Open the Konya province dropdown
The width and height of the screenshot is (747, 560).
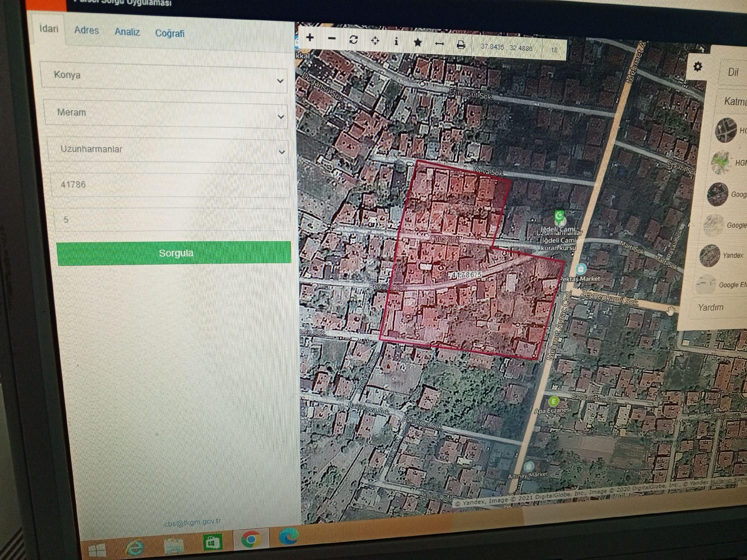pyautogui.click(x=164, y=77)
